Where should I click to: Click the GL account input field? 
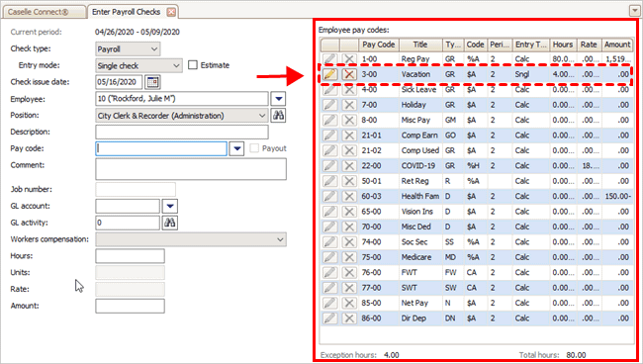pyautogui.click(x=128, y=206)
